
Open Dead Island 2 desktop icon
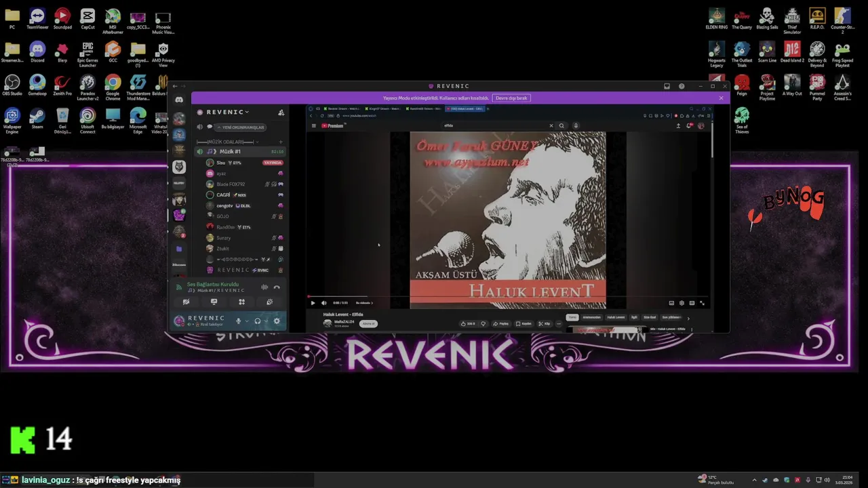(x=792, y=52)
